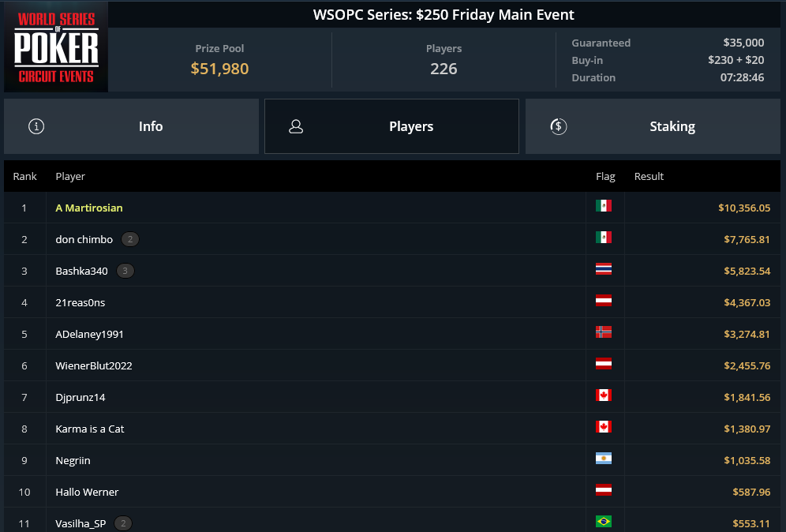Switch to the Staking tab
786x532 pixels.
[x=653, y=126]
